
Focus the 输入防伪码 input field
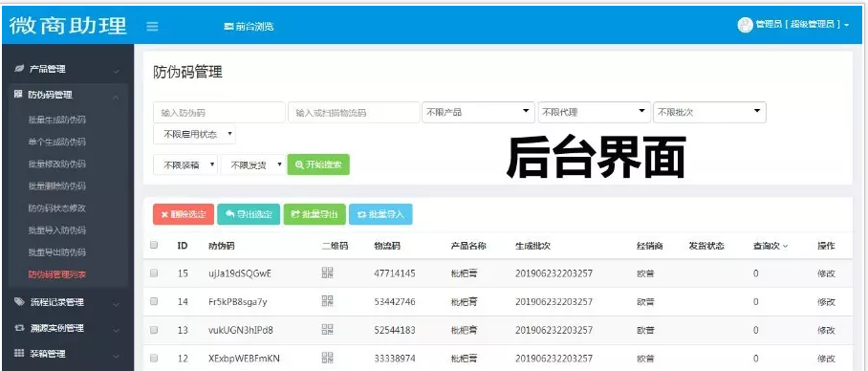pos(219,113)
